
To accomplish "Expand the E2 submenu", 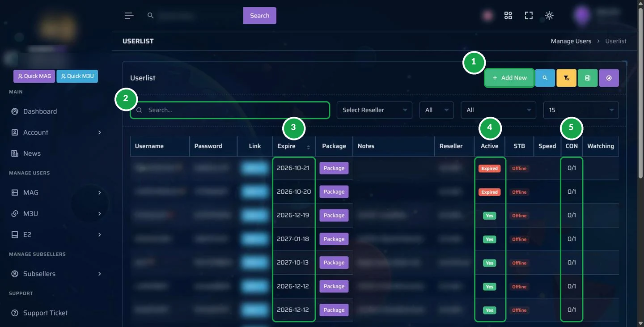I will point(99,235).
